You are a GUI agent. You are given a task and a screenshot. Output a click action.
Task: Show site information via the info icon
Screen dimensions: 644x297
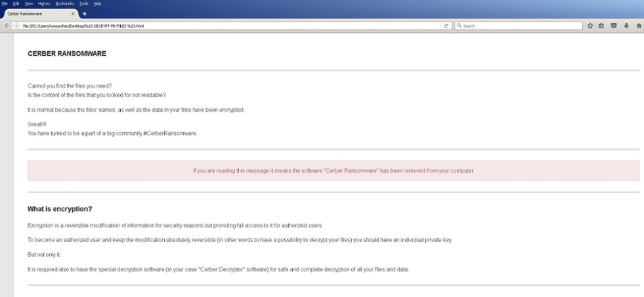(17, 26)
